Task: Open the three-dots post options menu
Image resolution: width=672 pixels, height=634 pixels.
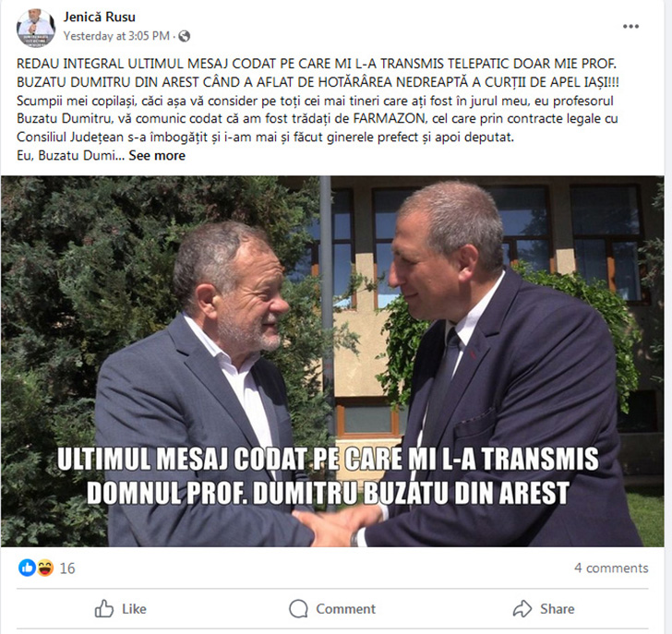Action: [630, 27]
